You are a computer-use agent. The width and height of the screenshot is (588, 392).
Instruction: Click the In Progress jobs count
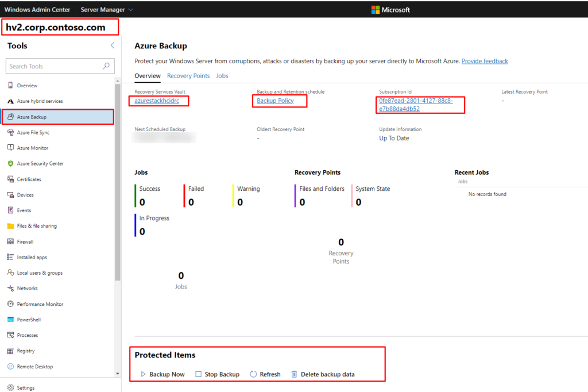click(x=142, y=231)
